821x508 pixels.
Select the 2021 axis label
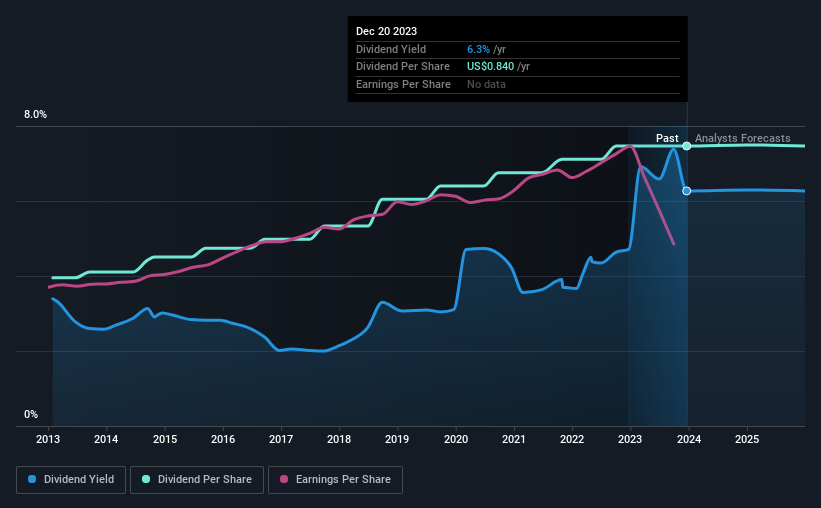(x=514, y=439)
